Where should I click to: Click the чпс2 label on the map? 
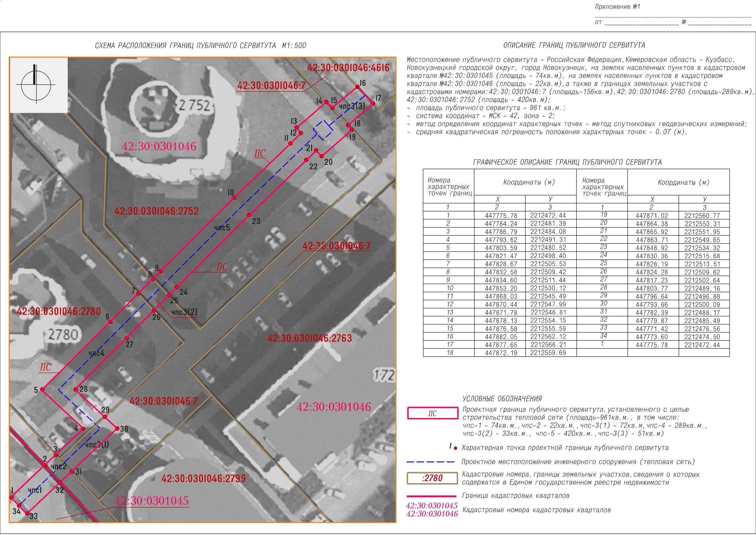(59, 466)
